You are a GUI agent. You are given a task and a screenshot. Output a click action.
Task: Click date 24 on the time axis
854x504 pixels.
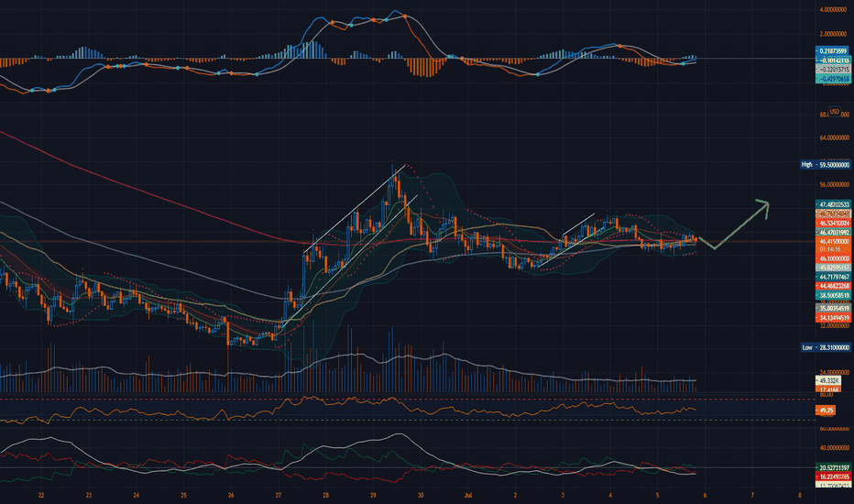pos(137,496)
